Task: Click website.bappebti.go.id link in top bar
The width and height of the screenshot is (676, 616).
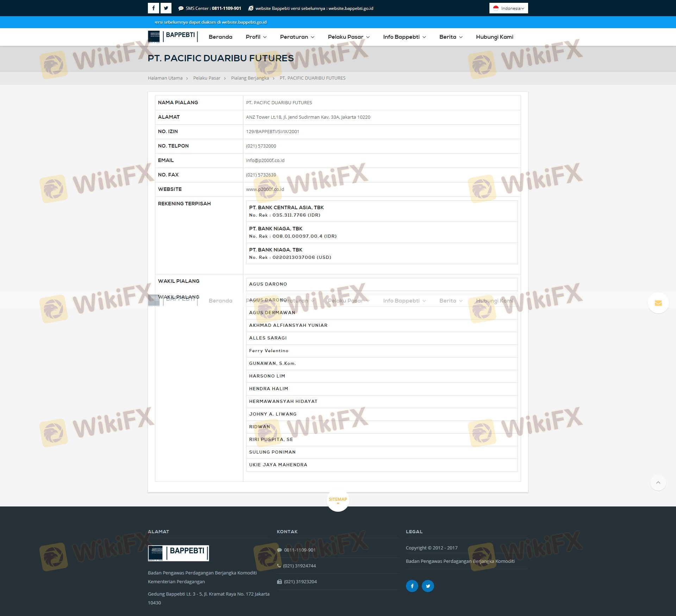Action: point(351,8)
